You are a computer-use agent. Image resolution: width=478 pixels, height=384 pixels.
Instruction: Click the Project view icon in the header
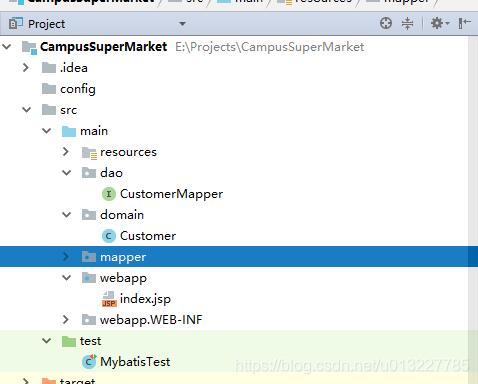click(x=16, y=24)
